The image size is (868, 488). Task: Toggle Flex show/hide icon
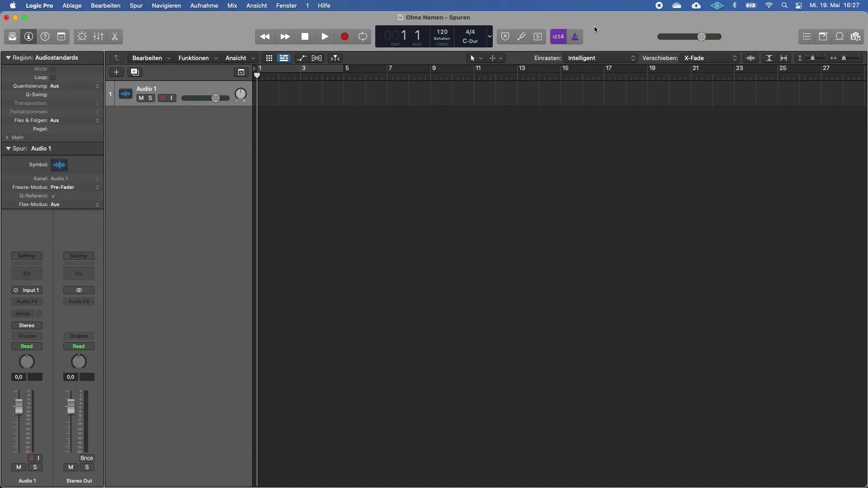tap(317, 58)
